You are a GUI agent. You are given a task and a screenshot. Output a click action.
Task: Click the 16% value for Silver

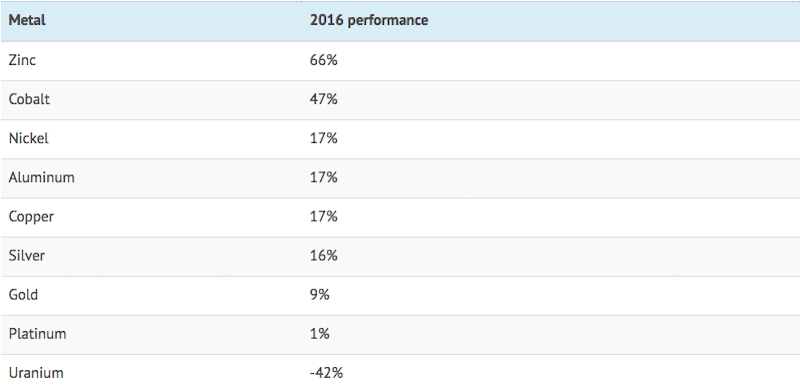pyautogui.click(x=323, y=256)
